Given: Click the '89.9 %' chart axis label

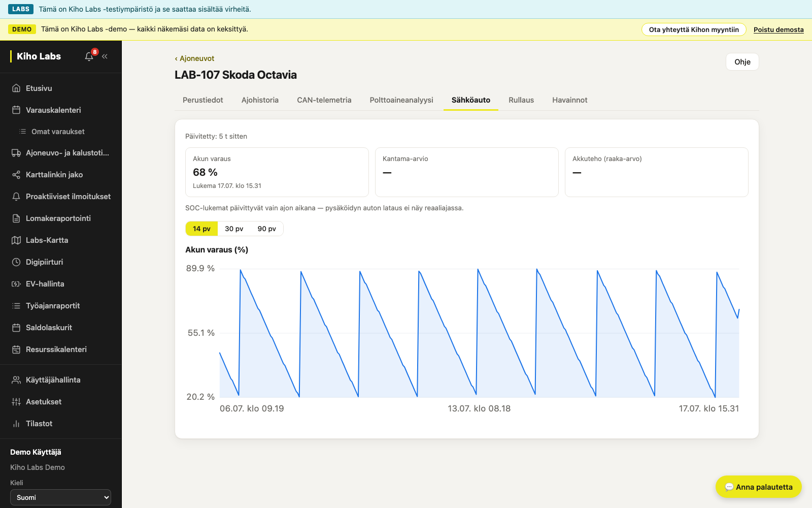Looking at the screenshot, I should (200, 268).
